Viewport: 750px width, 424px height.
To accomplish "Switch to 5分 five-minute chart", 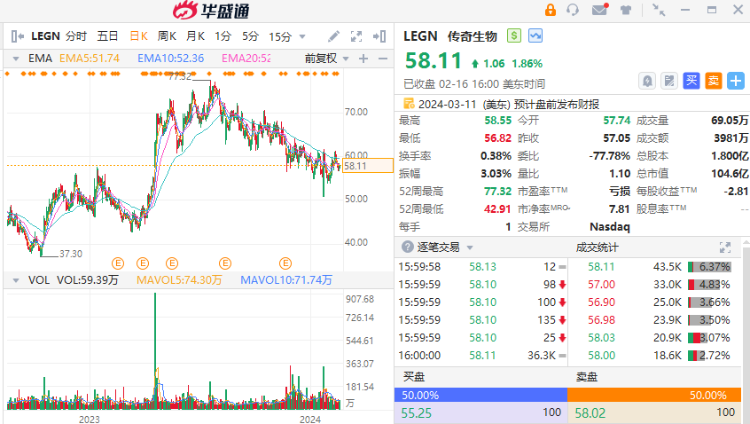I will pyautogui.click(x=250, y=36).
